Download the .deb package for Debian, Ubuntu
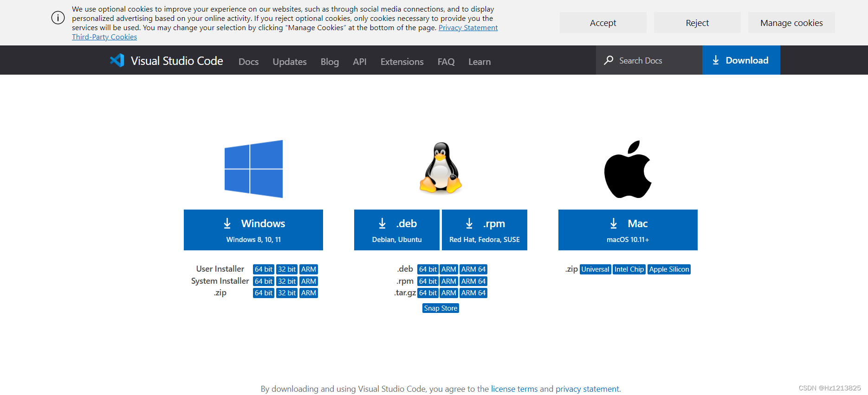868x395 pixels. point(397,230)
